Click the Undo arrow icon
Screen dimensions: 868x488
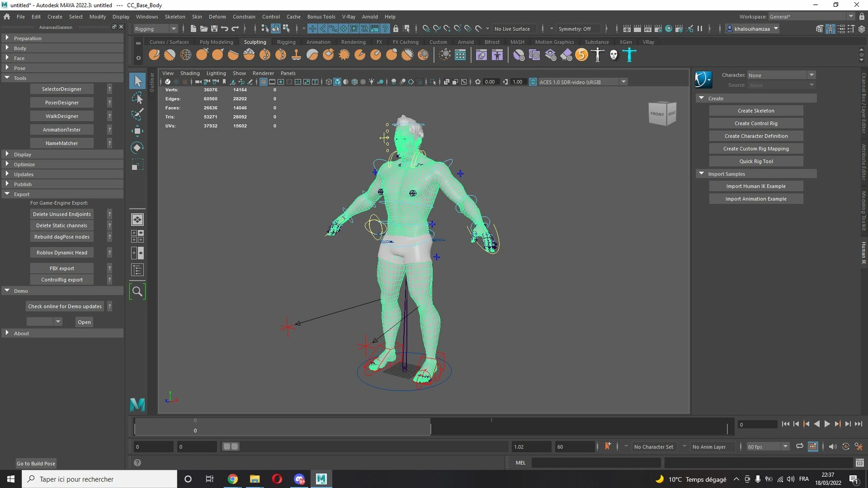coord(225,29)
